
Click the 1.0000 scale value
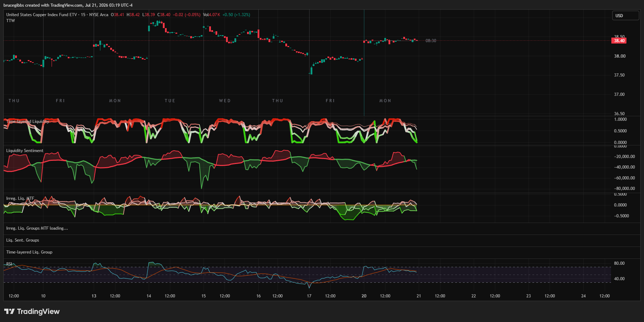tap(620, 119)
